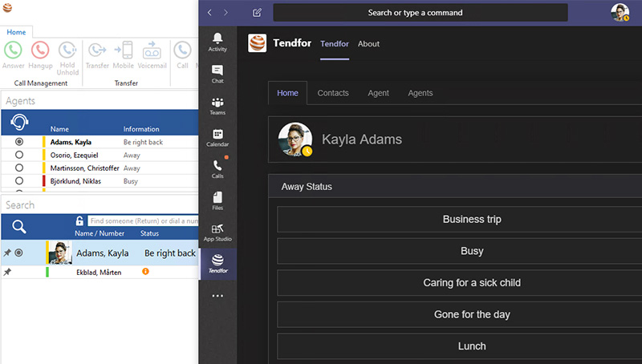Click Status column header in Search panel

(149, 233)
